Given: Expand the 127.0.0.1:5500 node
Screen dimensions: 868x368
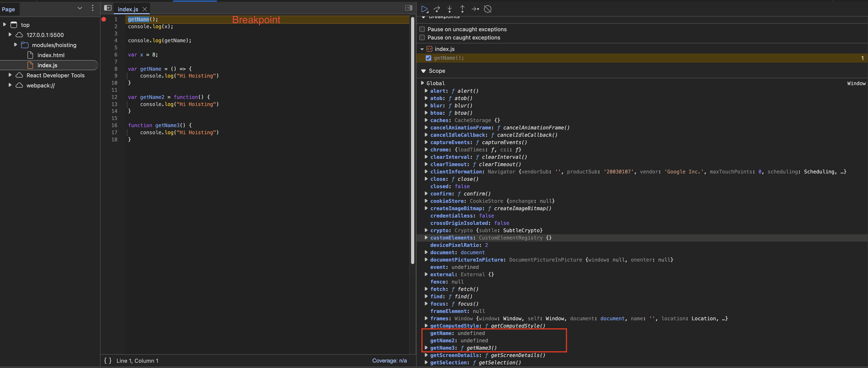Looking at the screenshot, I should (x=10, y=34).
